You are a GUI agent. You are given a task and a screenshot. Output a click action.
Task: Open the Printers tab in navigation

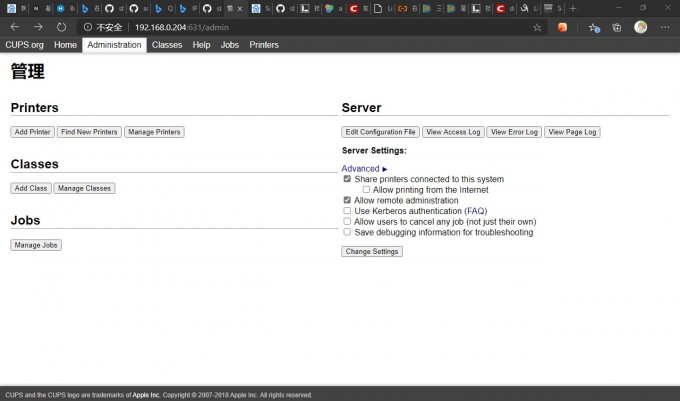coord(264,45)
